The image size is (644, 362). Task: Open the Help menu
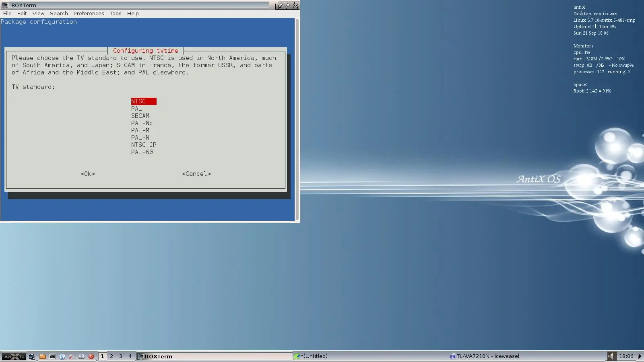(x=133, y=13)
